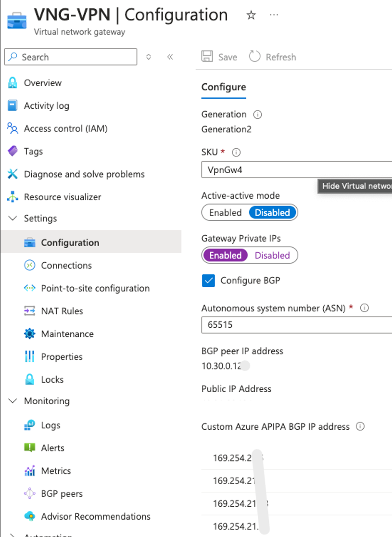Click the BGP peers diamond icon
The height and width of the screenshot is (537, 392).
(30, 494)
